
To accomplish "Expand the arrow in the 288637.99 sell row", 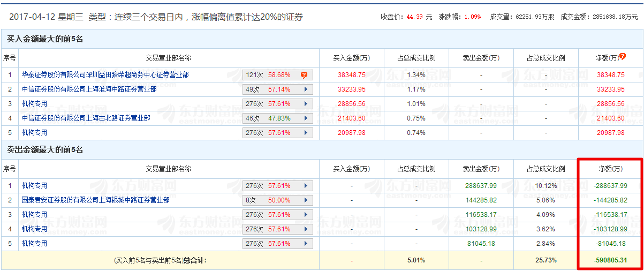I will pos(306,186).
